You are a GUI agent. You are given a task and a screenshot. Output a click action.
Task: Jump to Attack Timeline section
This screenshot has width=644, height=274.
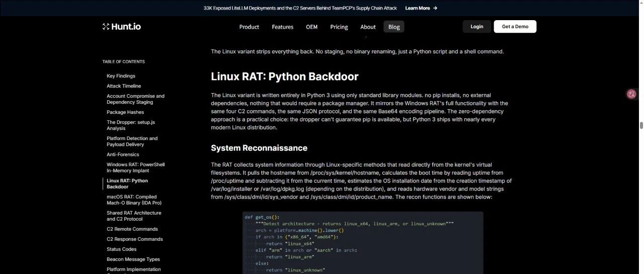click(x=124, y=86)
